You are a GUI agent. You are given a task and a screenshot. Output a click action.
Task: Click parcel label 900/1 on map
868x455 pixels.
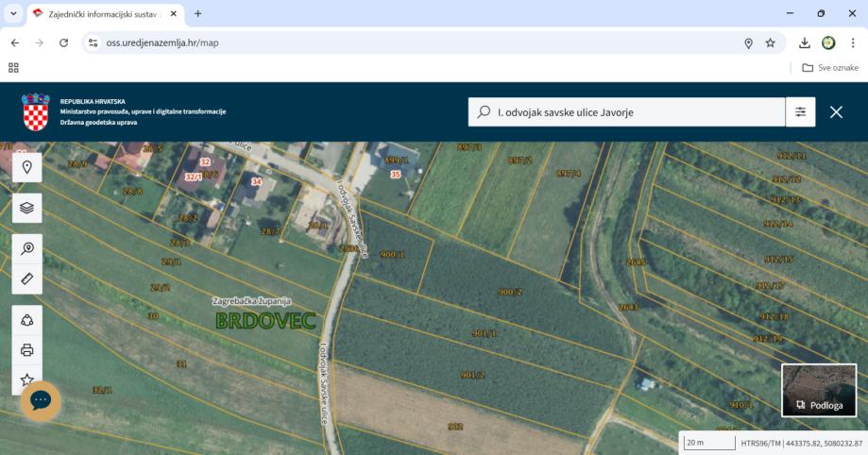(x=393, y=255)
